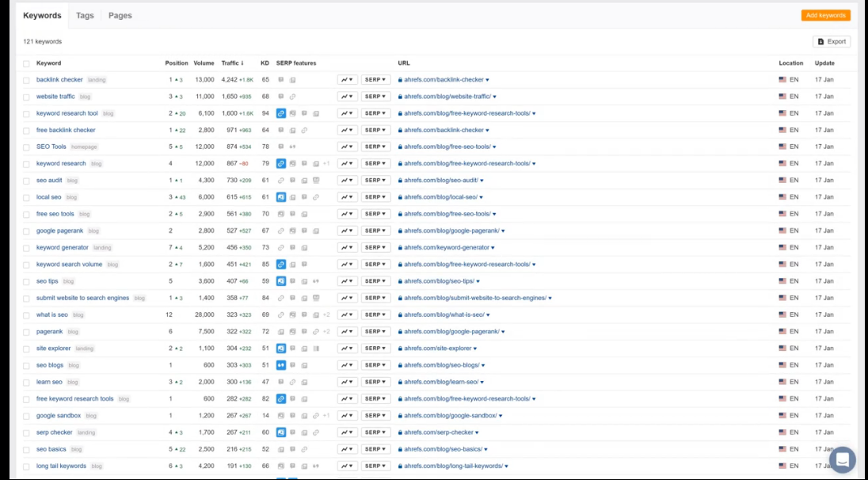Expand URL arrow after ahrefs.com/blog/seo-blogs/

click(x=483, y=365)
